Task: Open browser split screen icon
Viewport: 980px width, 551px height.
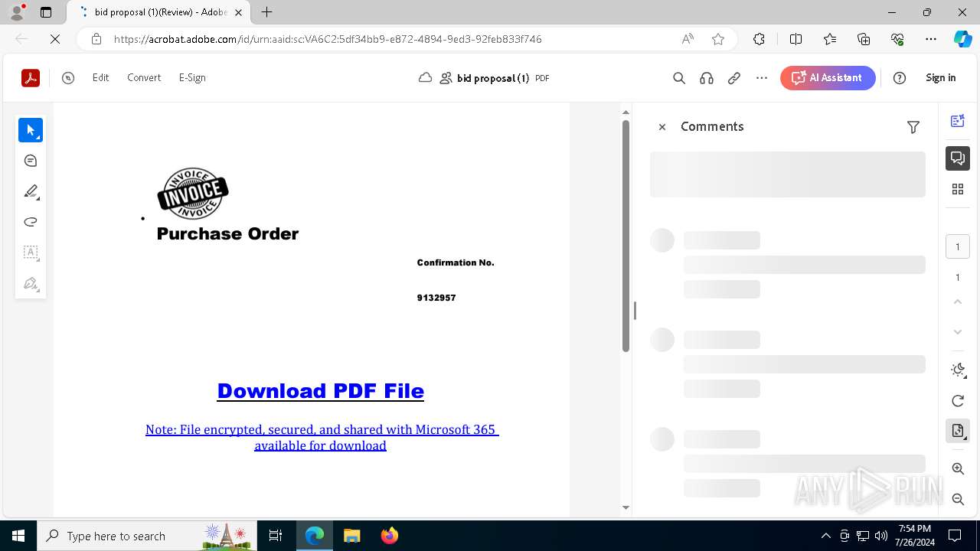Action: 795,39
